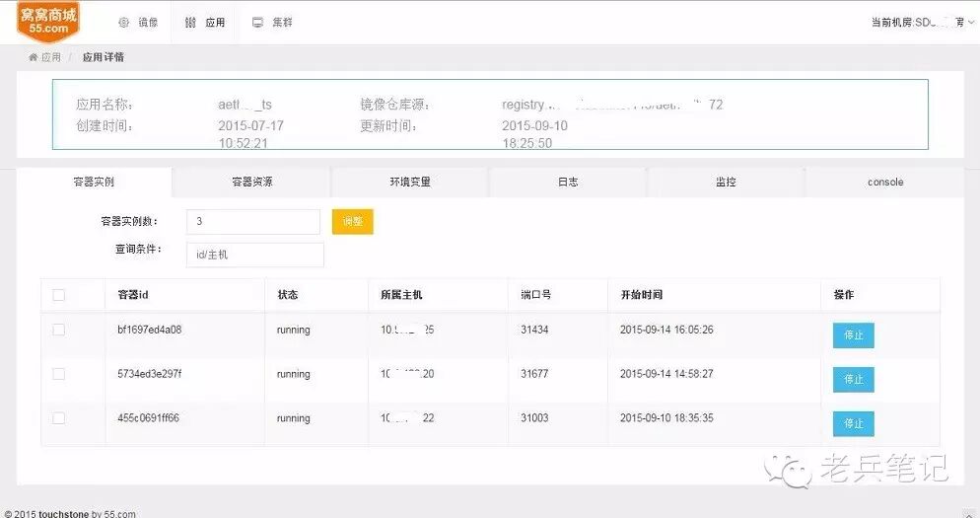The width and height of the screenshot is (980, 518).
Task: Stop container 5734ed3e297f with 停止 button
Action: coord(853,380)
